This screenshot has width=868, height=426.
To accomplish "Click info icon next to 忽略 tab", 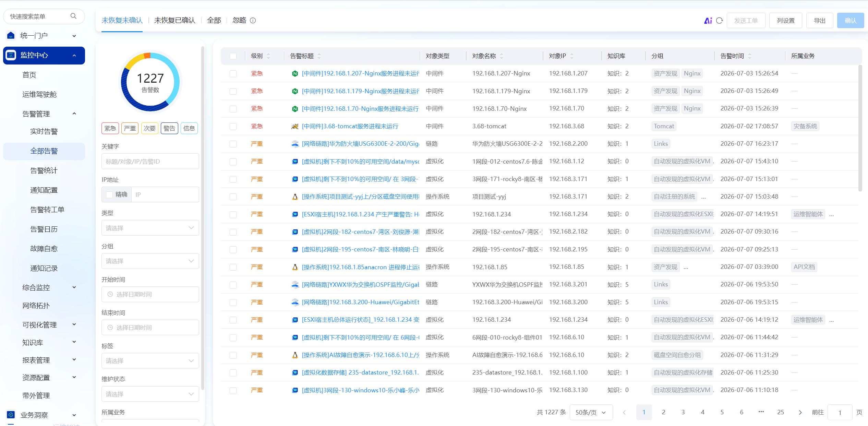I will 253,21.
